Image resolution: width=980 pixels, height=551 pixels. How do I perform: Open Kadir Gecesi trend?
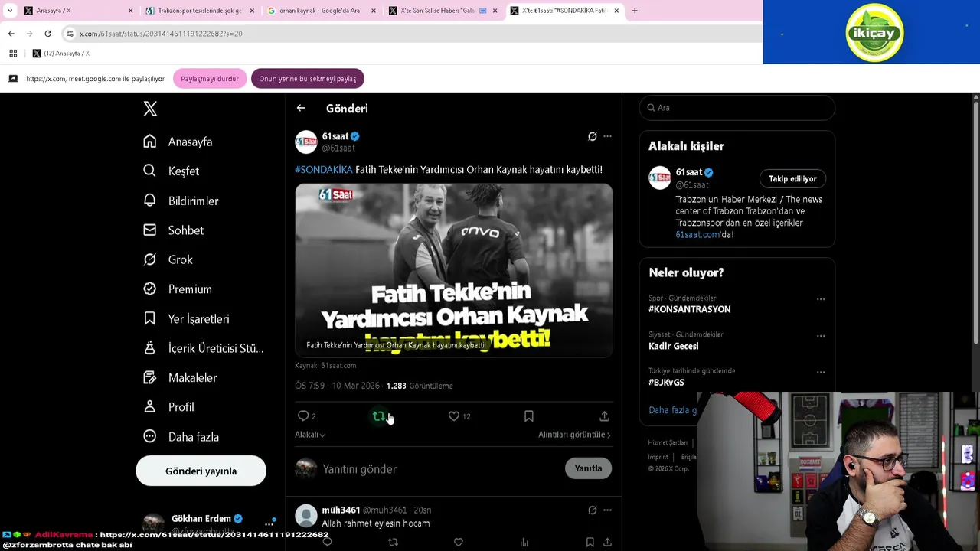674,346
